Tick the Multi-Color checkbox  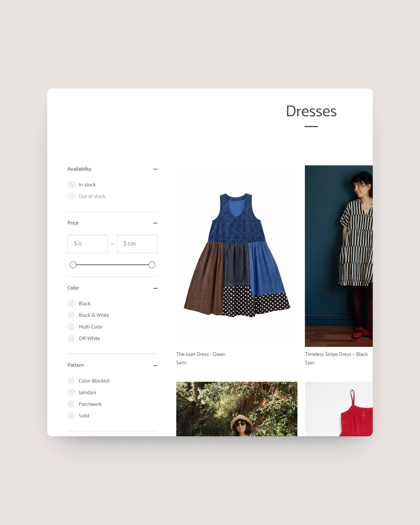coord(71,327)
